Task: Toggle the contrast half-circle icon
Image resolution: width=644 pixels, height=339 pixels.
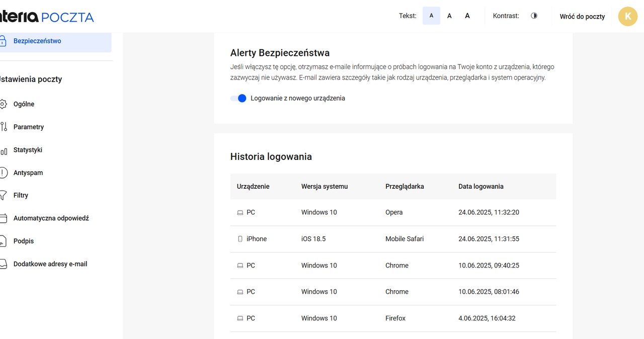Action: point(534,16)
